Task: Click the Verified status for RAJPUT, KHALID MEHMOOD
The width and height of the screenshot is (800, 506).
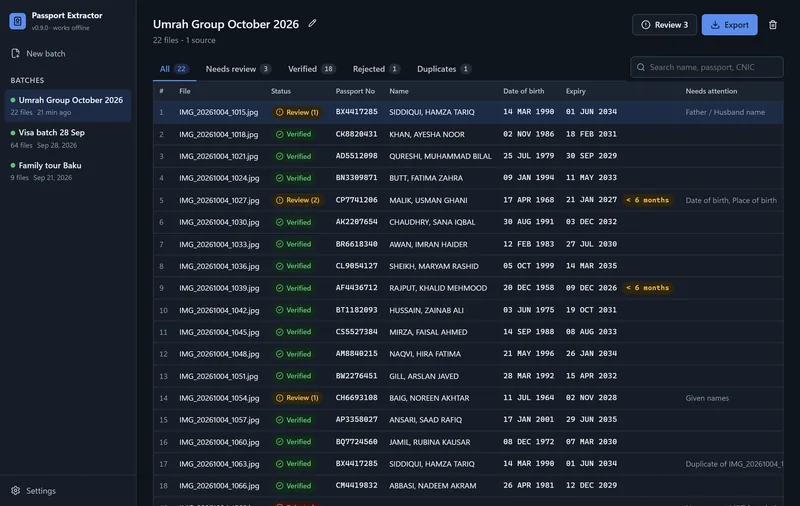Action: (x=293, y=288)
